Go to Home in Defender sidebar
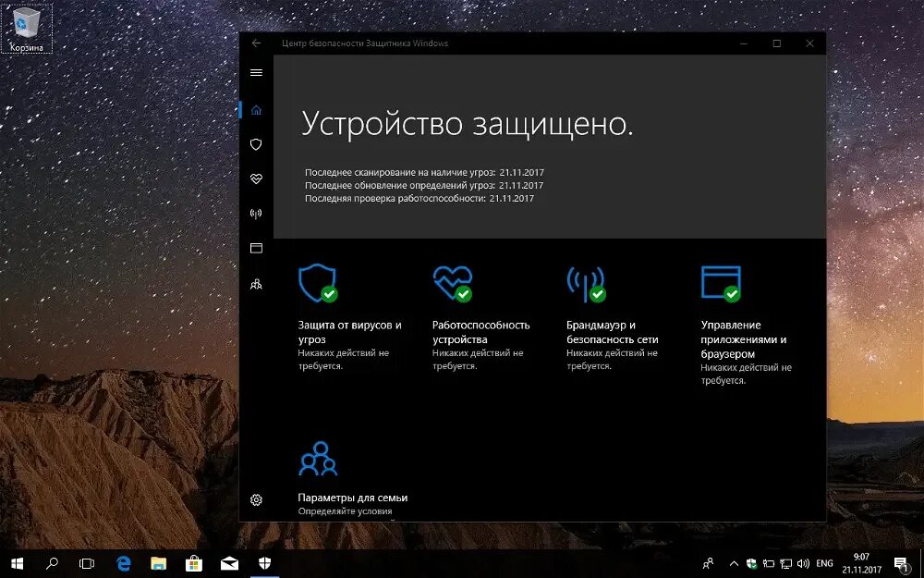Viewport: 924px width, 578px height. [256, 110]
